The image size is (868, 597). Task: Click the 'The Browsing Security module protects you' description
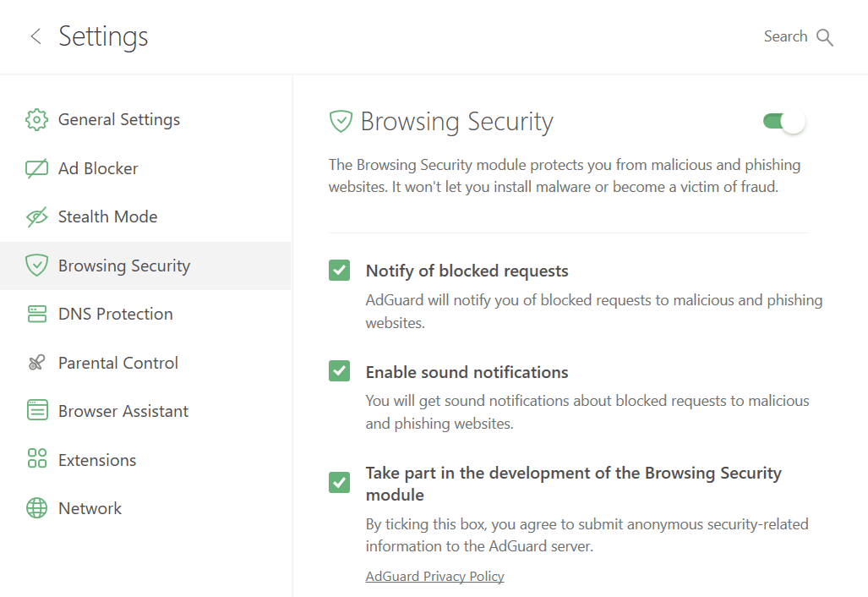point(565,176)
